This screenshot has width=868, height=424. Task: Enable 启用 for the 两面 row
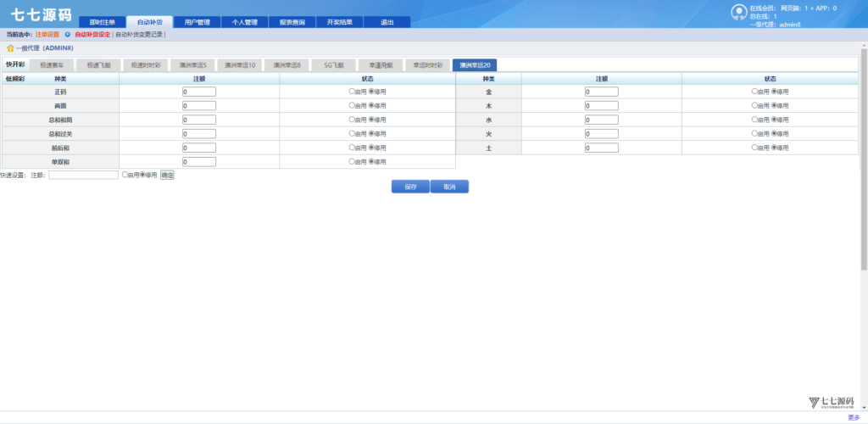[x=352, y=105]
